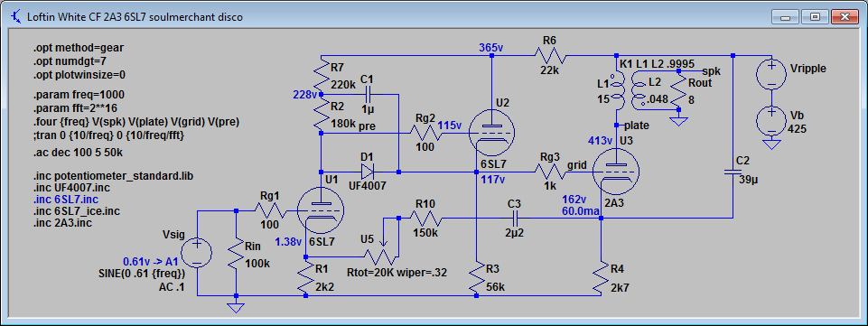Click the Rtot=20K wiper=.32 parameter text
The height and width of the screenshot is (326, 868).
tap(397, 273)
